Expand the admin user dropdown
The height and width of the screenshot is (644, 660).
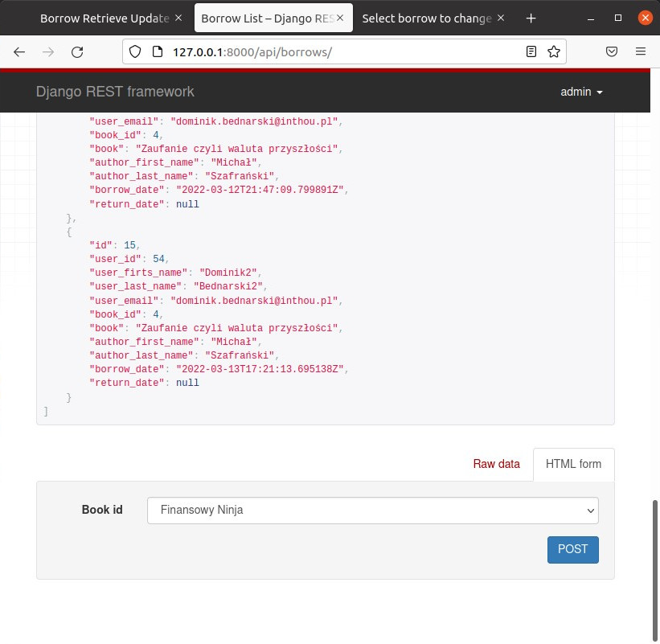coord(581,92)
